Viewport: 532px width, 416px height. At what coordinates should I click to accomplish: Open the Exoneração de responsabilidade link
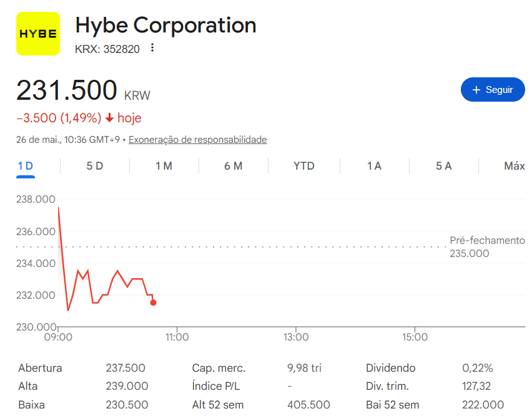197,140
